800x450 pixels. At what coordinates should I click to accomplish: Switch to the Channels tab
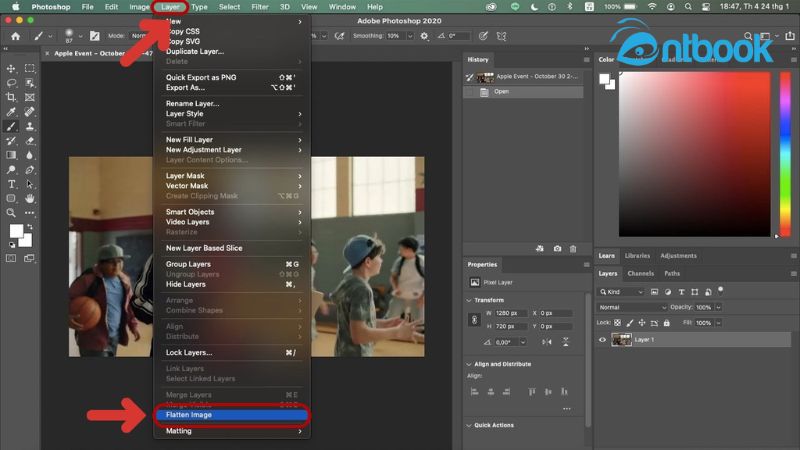click(640, 273)
